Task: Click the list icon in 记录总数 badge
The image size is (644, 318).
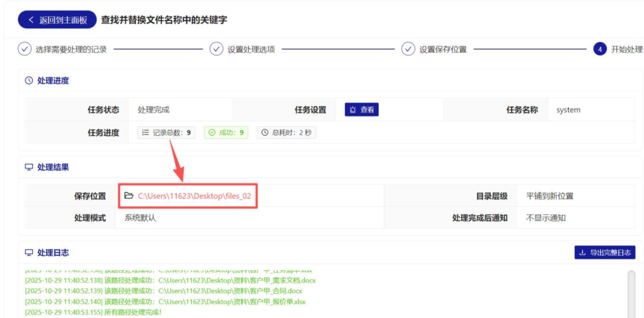Action: [145, 133]
